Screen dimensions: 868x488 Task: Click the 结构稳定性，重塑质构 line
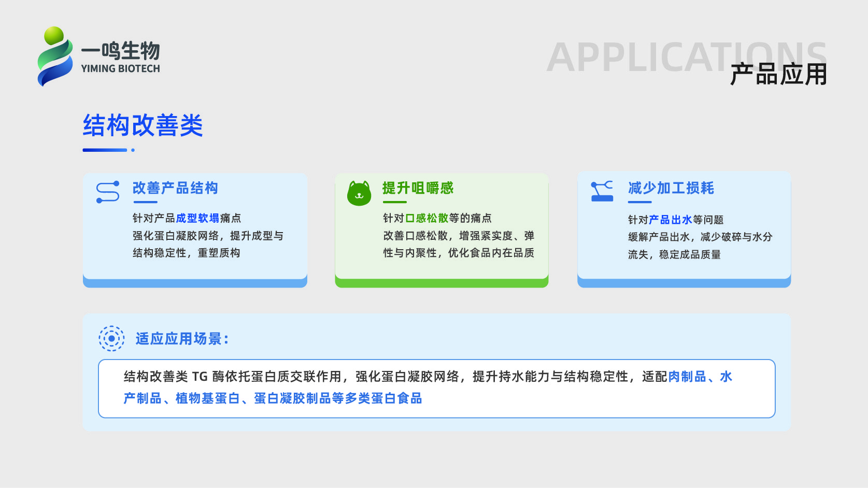tap(186, 253)
